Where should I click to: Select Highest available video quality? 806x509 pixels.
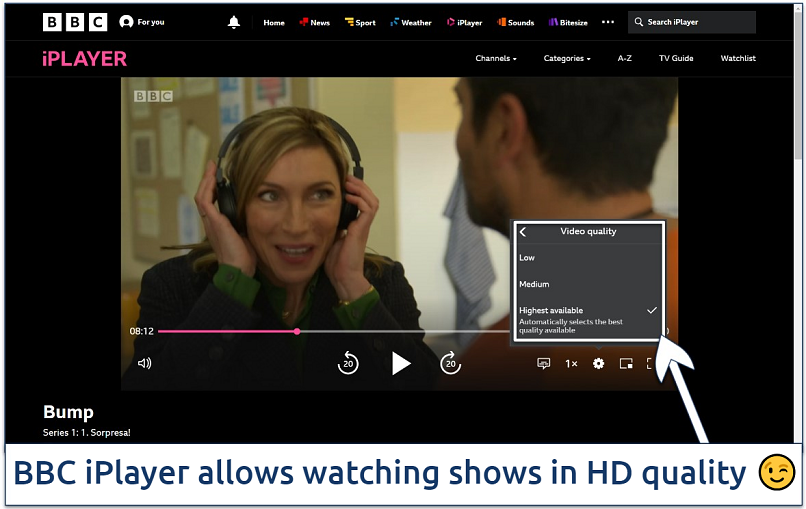[588, 319]
